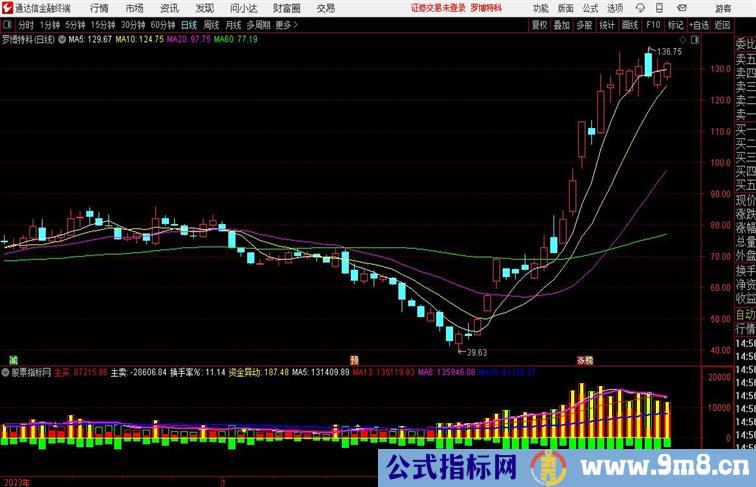Click the diamond icon at chart top right
The height and width of the screenshot is (487, 756).
tap(683, 40)
